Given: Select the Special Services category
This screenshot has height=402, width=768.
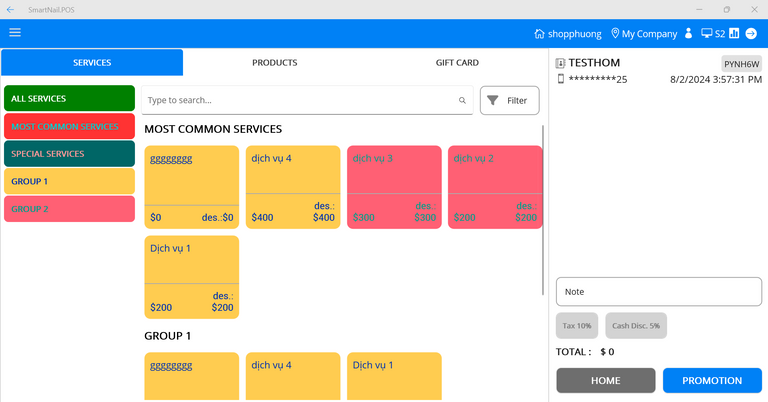Looking at the screenshot, I should [x=69, y=154].
